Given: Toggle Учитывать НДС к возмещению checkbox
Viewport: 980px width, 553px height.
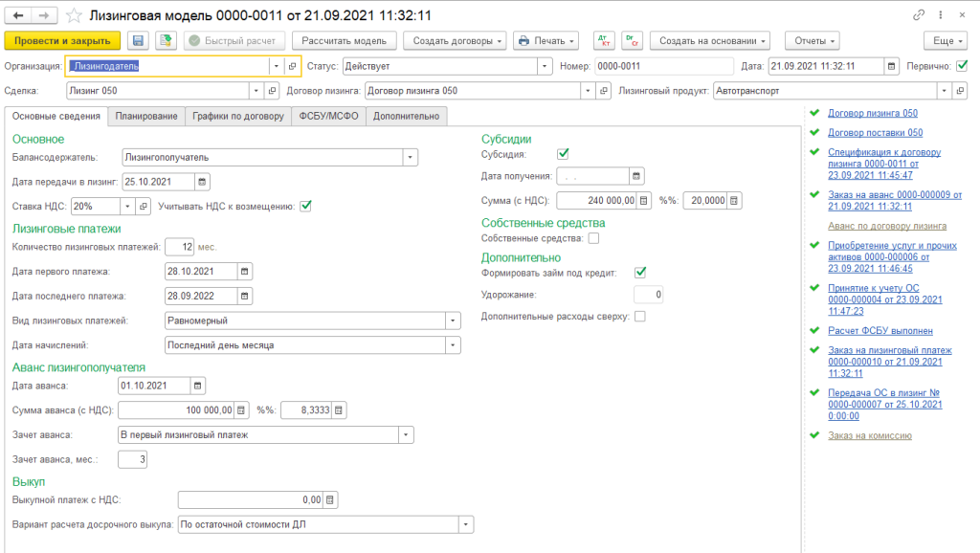Looking at the screenshot, I should coord(306,205).
